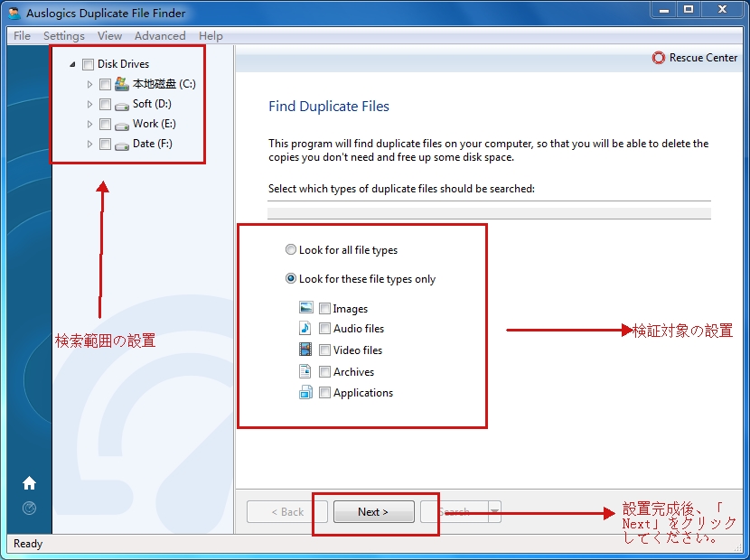
Task: Expand the Date (F:) tree node
Action: click(x=89, y=144)
